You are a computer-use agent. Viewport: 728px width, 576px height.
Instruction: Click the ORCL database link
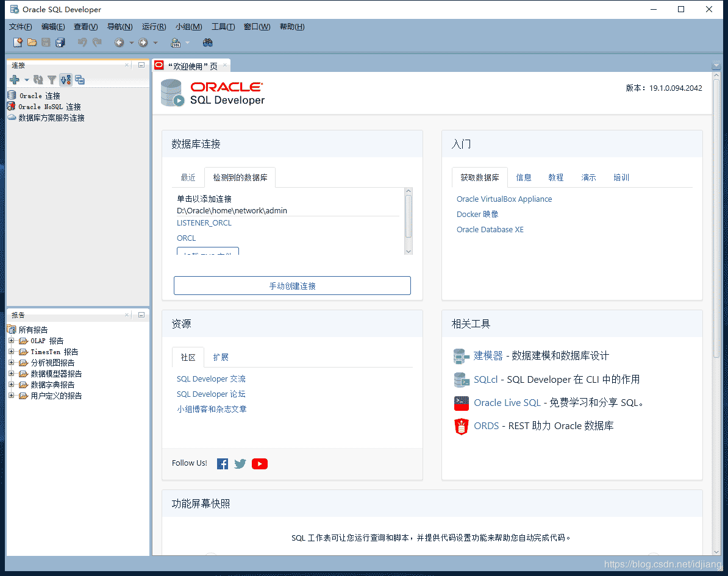(x=186, y=238)
